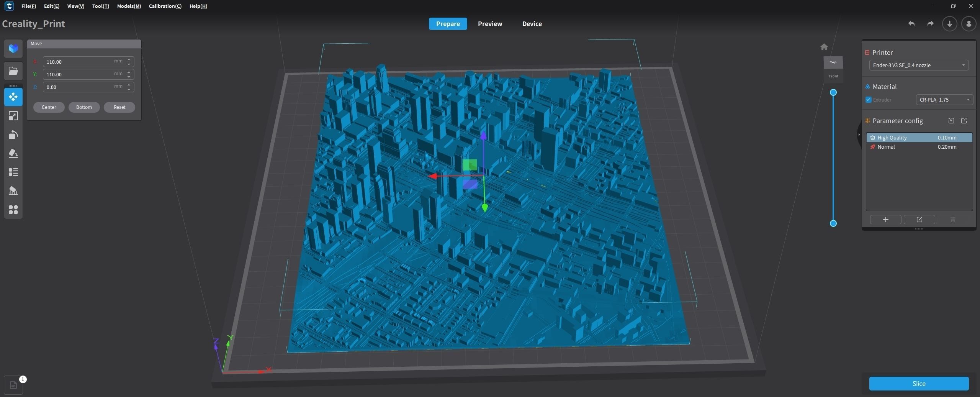980x397 pixels.
Task: Open the Printer dropdown Ender-3 V3 SE
Action: click(x=919, y=65)
